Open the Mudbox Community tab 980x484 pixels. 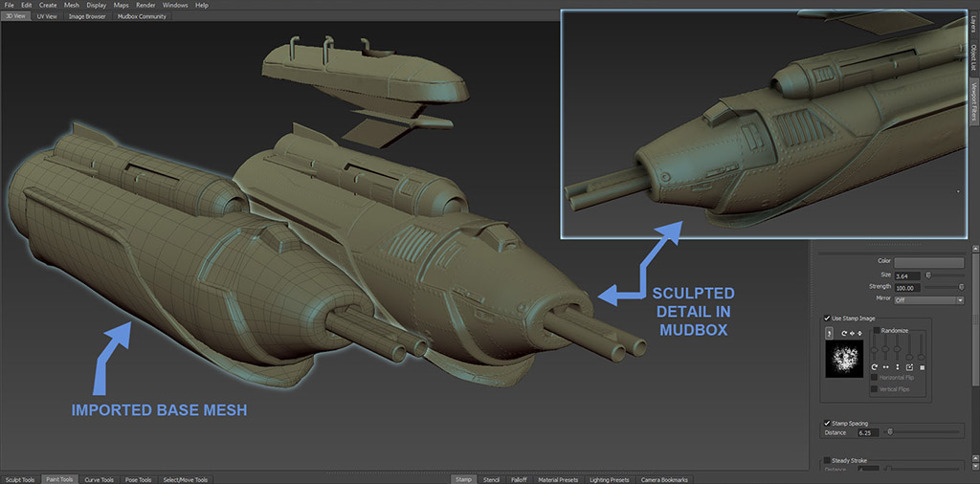pyautogui.click(x=142, y=16)
